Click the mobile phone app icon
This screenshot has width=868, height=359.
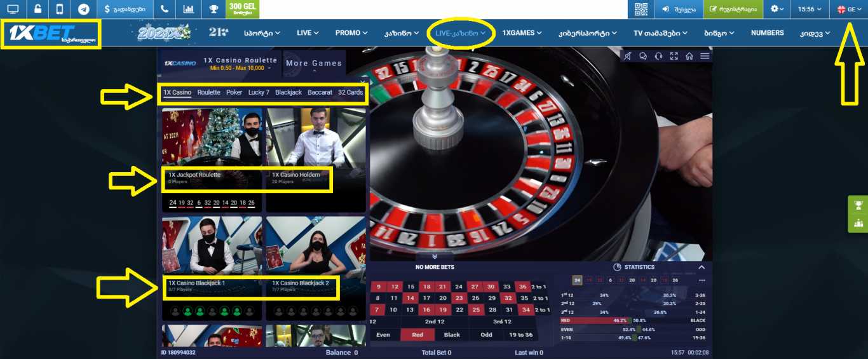pyautogui.click(x=60, y=10)
